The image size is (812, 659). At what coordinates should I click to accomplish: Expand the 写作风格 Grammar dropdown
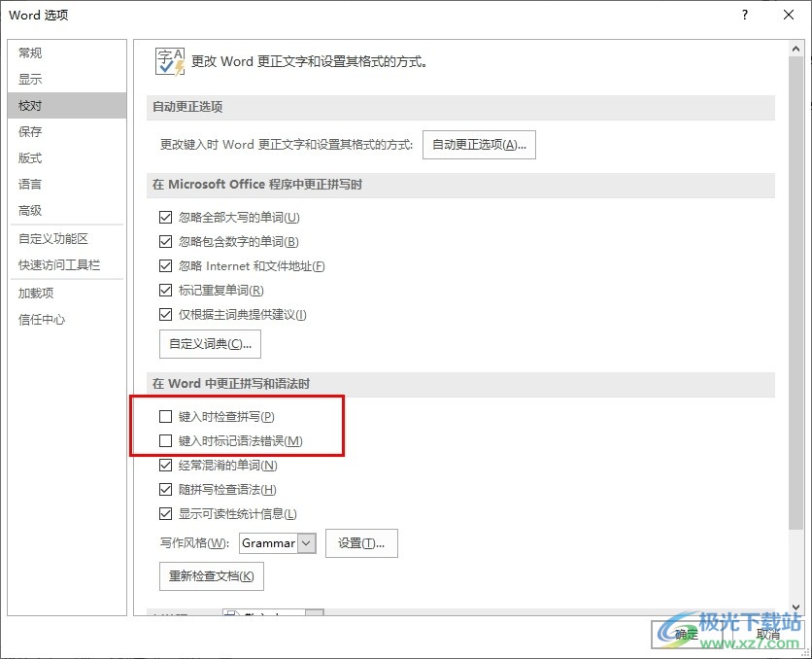307,543
